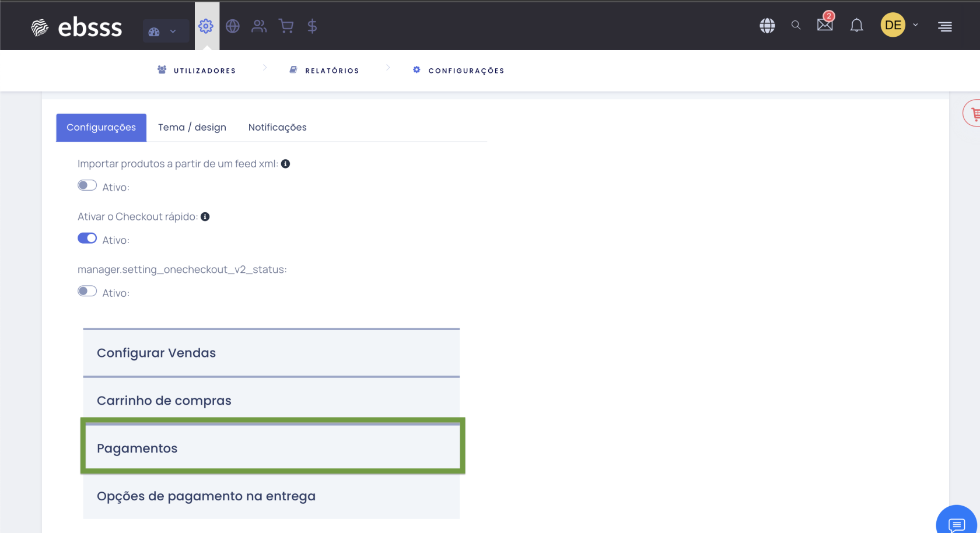The width and height of the screenshot is (980, 533).
Task: Open the website globe icon next to the gear
Action: point(233,26)
